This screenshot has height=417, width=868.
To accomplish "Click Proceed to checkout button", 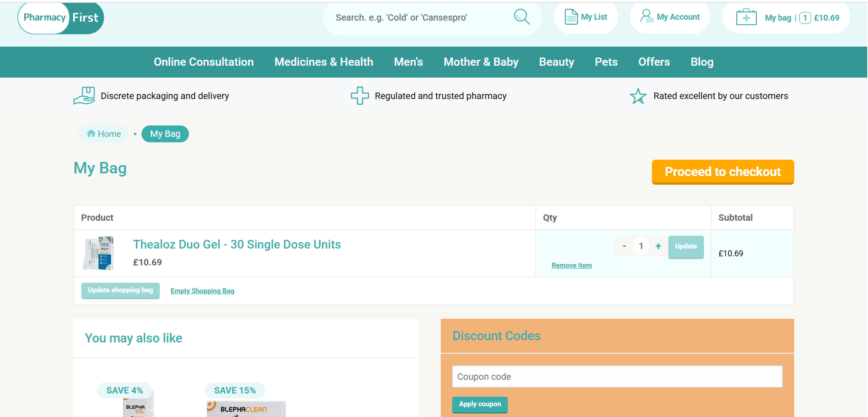I will coord(723,172).
